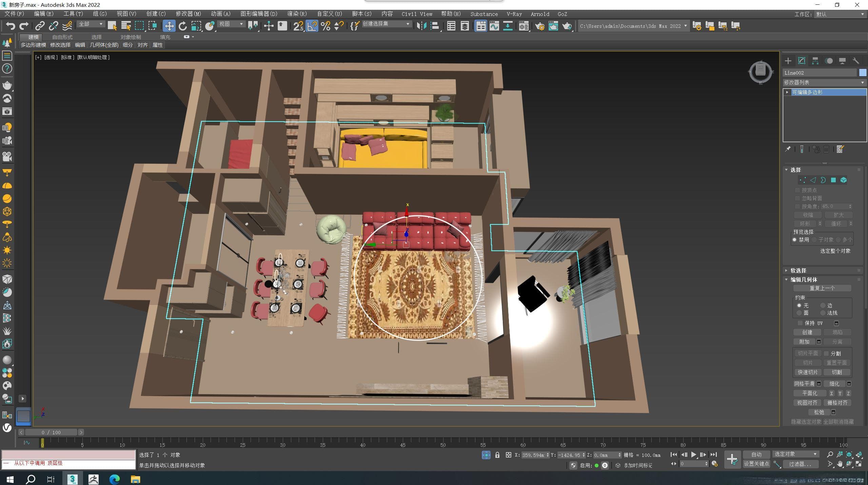Click 快速切片 button
This screenshot has width=868, height=485.
tap(808, 372)
